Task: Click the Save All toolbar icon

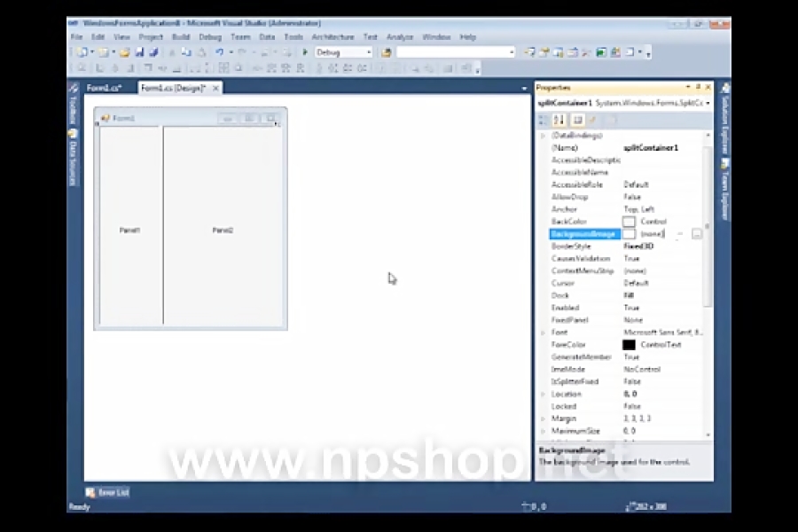Action: [x=153, y=52]
